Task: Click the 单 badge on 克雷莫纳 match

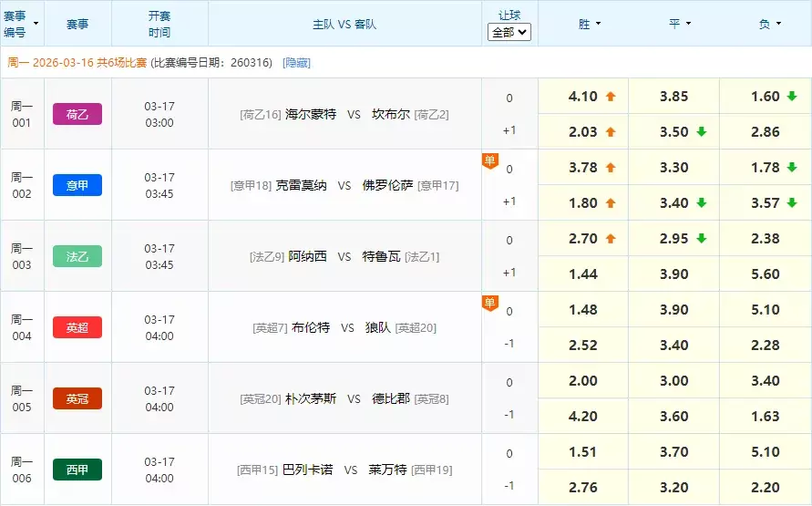Action: point(490,161)
